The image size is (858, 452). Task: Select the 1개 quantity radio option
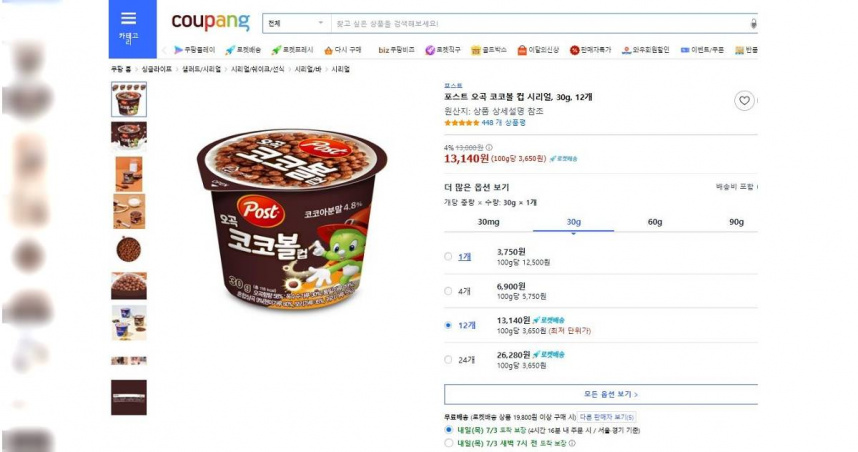(x=448, y=257)
